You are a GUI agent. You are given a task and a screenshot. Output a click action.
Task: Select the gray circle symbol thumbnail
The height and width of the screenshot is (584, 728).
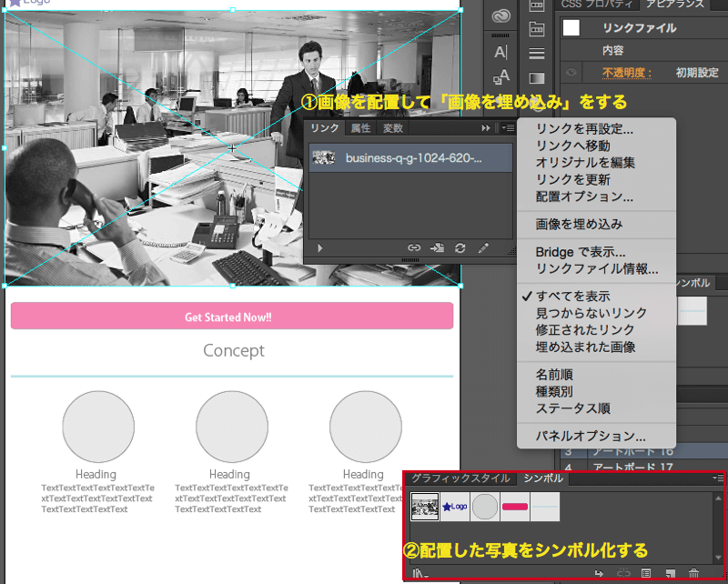(x=485, y=507)
